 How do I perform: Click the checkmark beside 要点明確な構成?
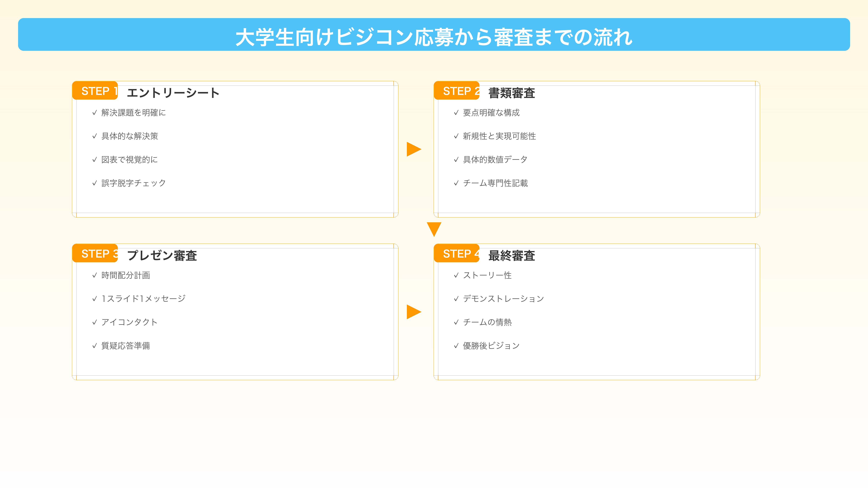456,113
